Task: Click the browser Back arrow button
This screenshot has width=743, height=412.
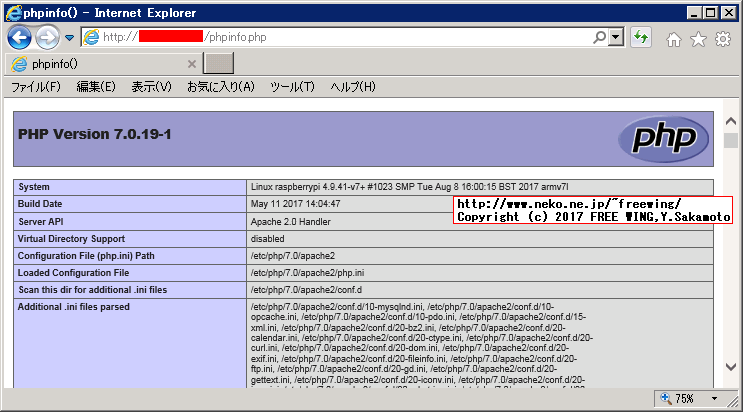Action: [20, 38]
